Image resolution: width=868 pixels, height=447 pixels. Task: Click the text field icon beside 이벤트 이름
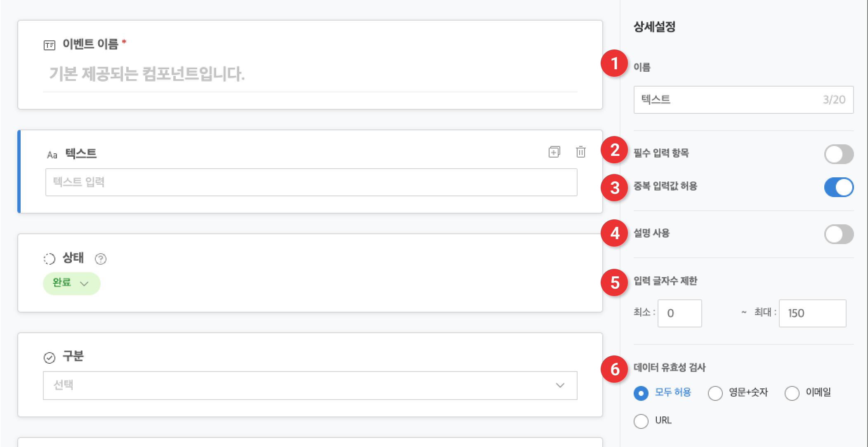pos(50,45)
